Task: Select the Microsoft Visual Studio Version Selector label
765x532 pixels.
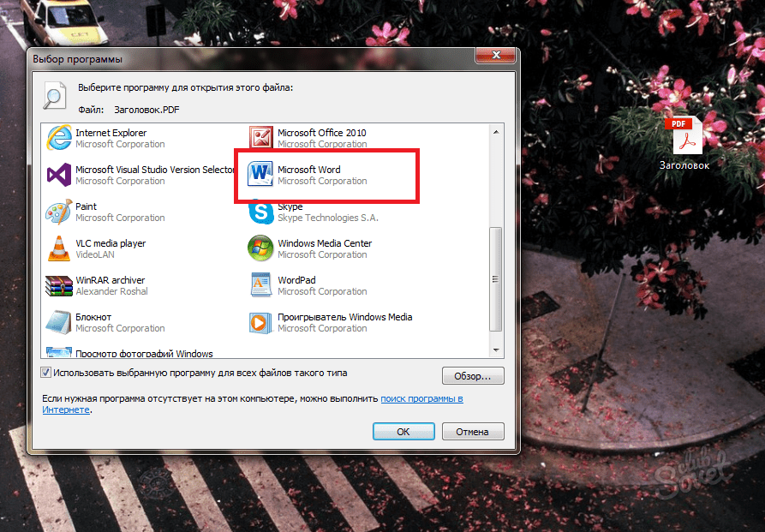Action: click(x=155, y=170)
